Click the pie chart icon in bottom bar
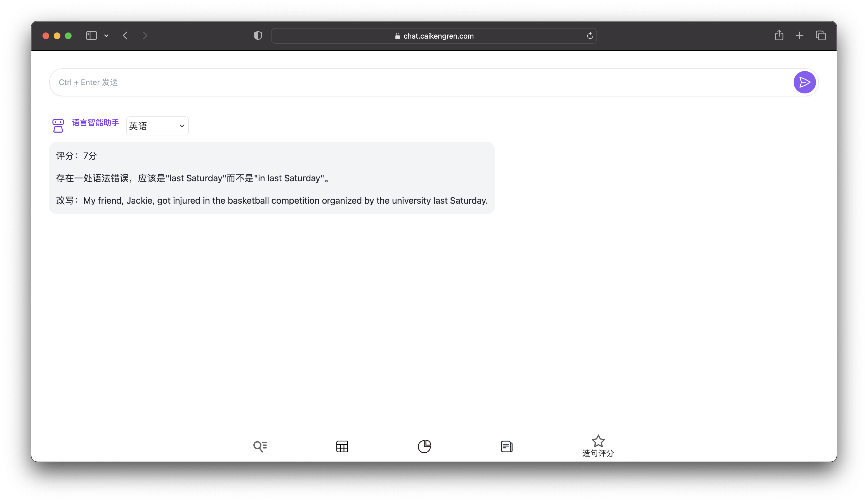868x503 pixels. (x=424, y=446)
